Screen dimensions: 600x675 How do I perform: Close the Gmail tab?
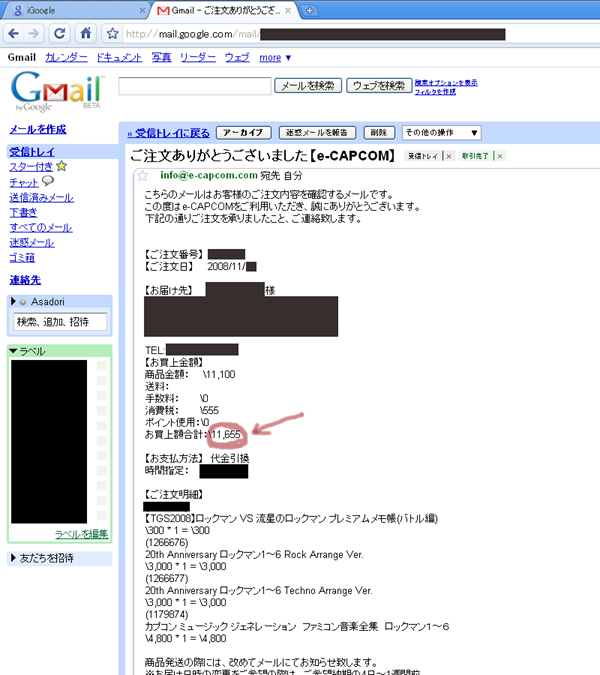tap(288, 11)
